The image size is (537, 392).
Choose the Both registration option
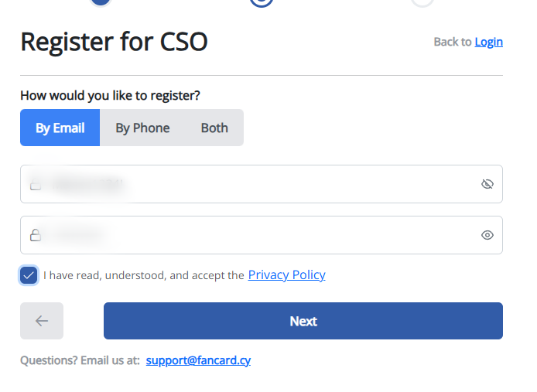pyautogui.click(x=214, y=128)
